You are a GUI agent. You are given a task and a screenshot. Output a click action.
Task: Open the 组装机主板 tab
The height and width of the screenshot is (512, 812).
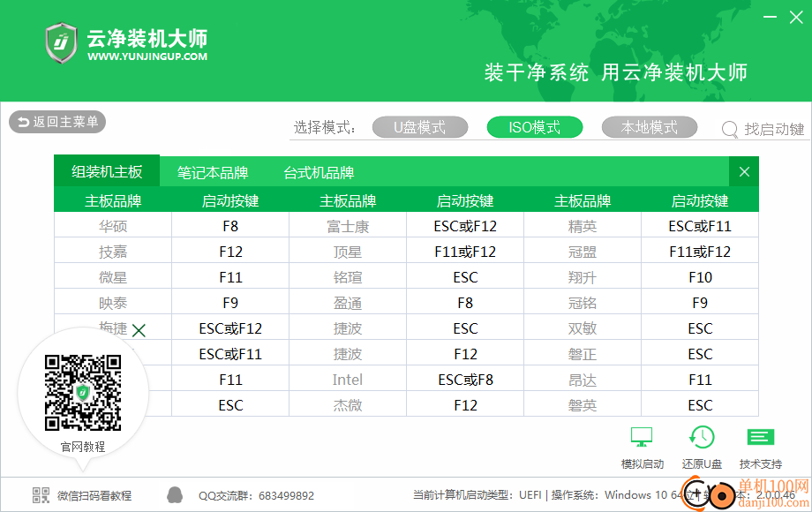tap(107, 172)
